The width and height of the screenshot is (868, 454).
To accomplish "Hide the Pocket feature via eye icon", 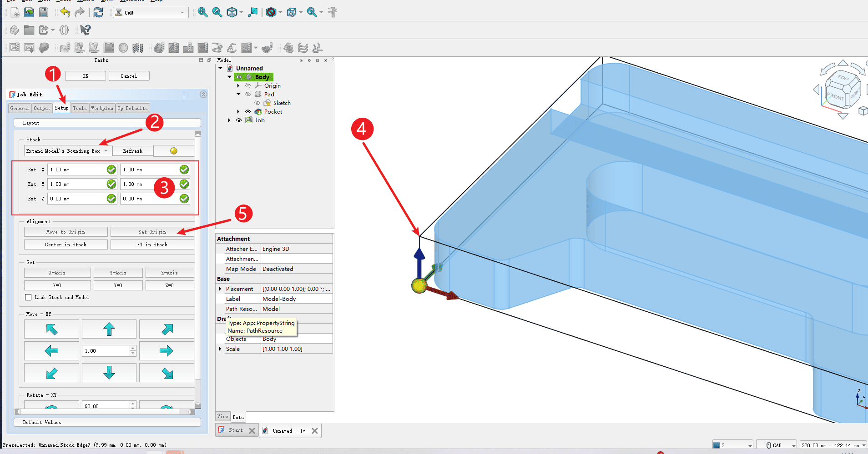I will 248,112.
